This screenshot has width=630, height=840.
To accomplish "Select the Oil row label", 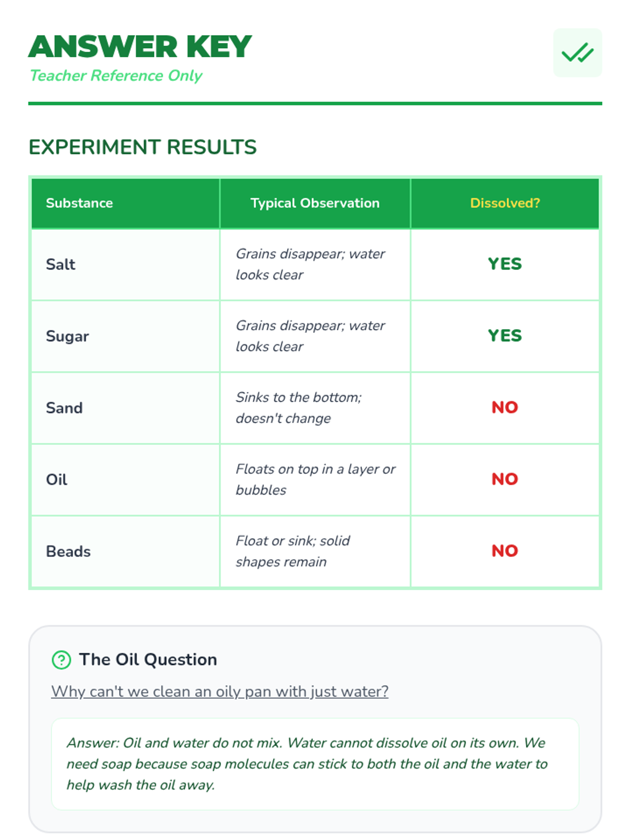I will (x=57, y=480).
